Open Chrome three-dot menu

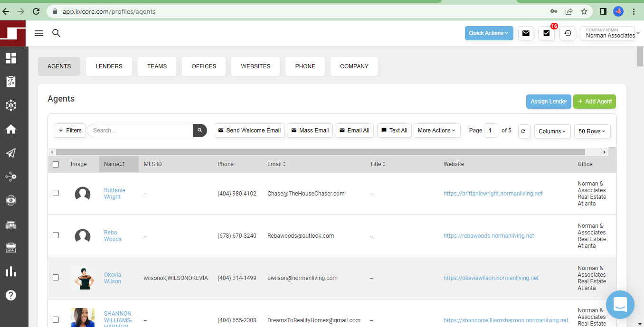tap(634, 11)
